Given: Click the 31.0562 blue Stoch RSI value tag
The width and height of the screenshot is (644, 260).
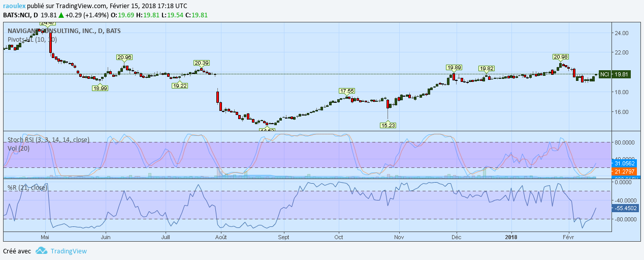Looking at the screenshot, I should (x=625, y=163).
